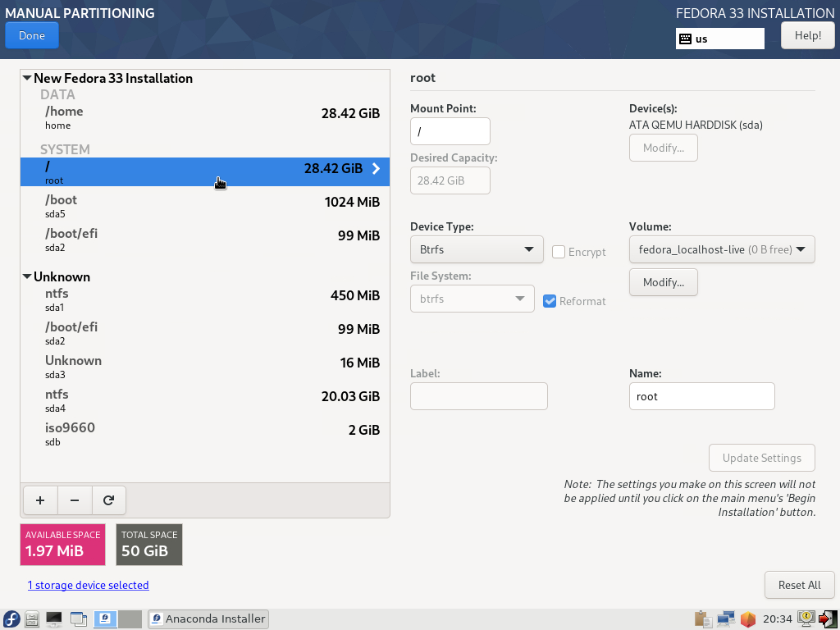840x630 pixels.
Task: Click Modify under Volume
Action: (x=663, y=282)
